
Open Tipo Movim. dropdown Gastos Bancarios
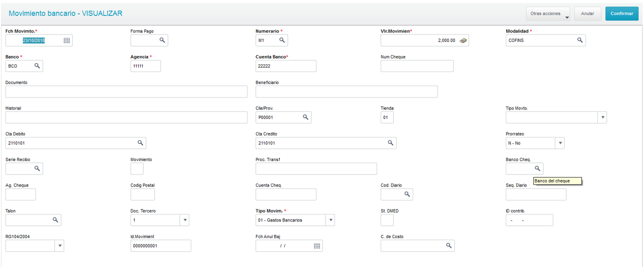[330, 220]
